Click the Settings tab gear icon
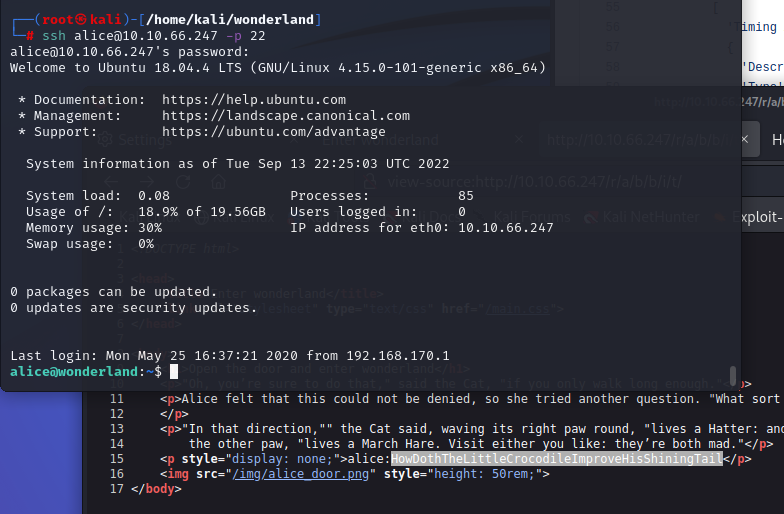 point(104,140)
